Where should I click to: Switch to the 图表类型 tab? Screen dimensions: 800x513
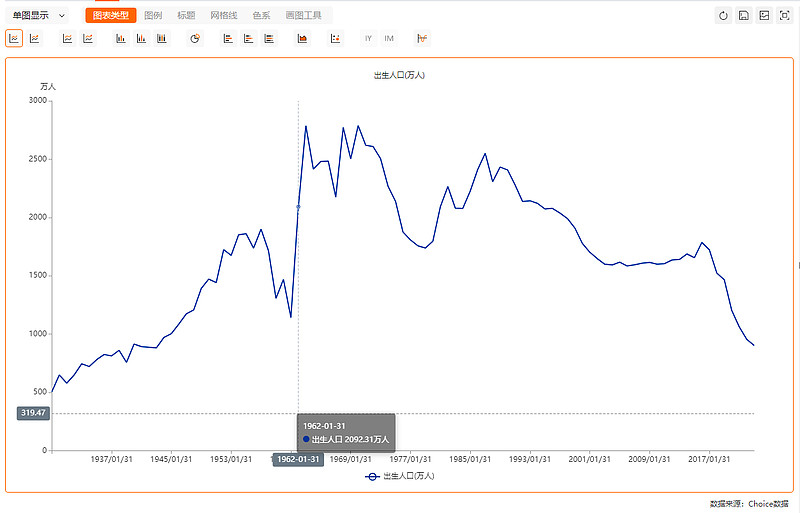click(x=111, y=15)
